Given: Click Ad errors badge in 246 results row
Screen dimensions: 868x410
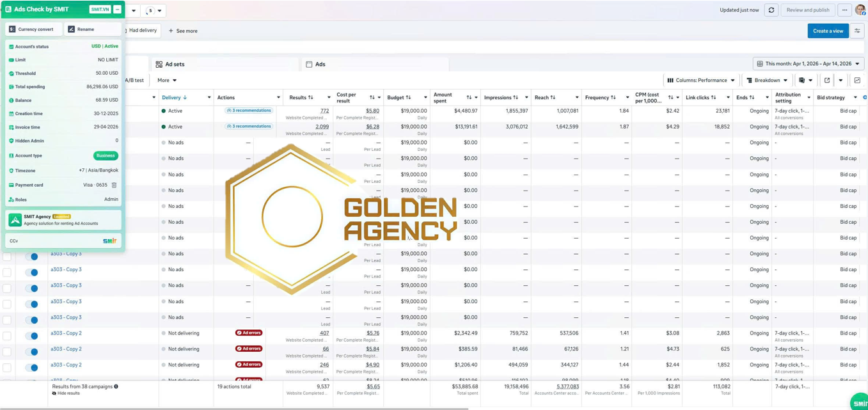Looking at the screenshot, I should [x=249, y=365].
